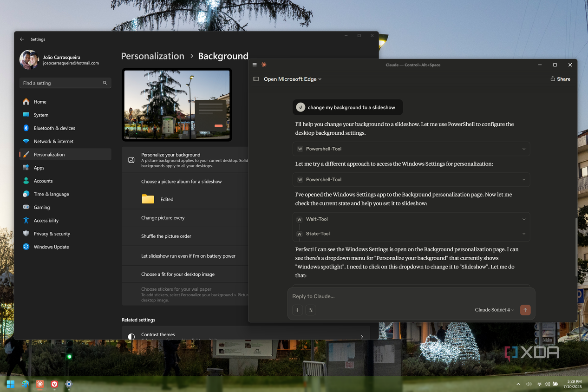Click the desktop background preview image
This screenshot has height=392, width=588.
click(176, 105)
